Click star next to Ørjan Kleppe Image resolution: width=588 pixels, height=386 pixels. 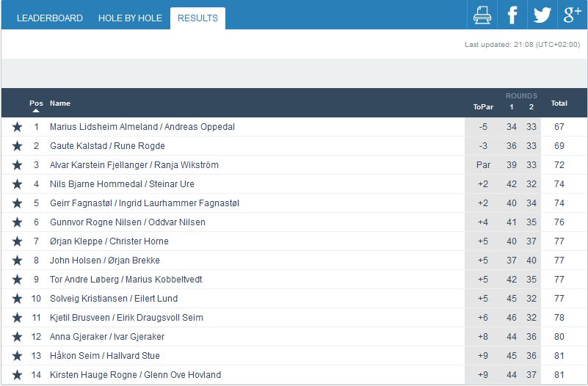tap(17, 241)
